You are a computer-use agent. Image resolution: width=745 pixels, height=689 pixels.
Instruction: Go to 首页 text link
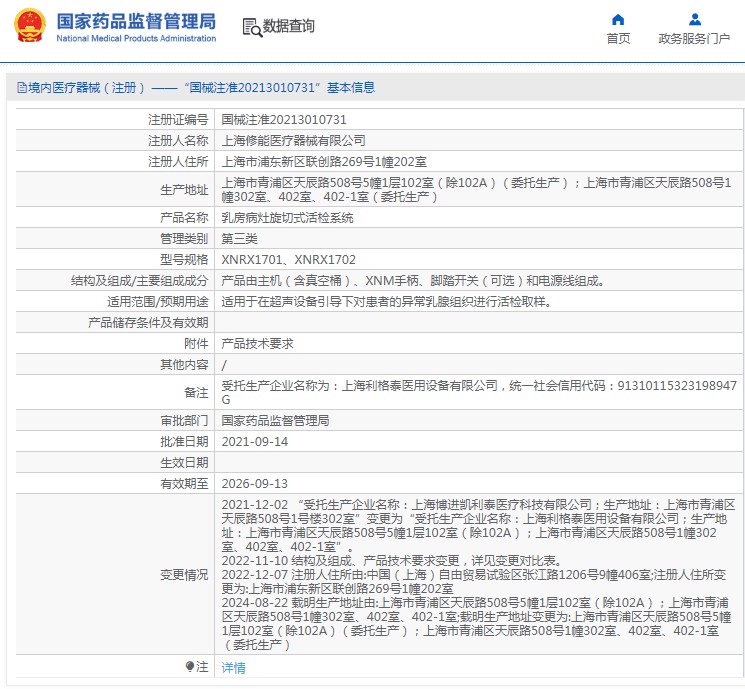pyautogui.click(x=618, y=39)
